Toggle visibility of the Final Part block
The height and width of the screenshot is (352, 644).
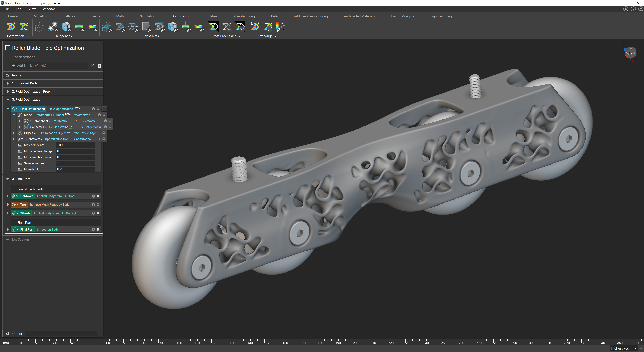tap(98, 230)
